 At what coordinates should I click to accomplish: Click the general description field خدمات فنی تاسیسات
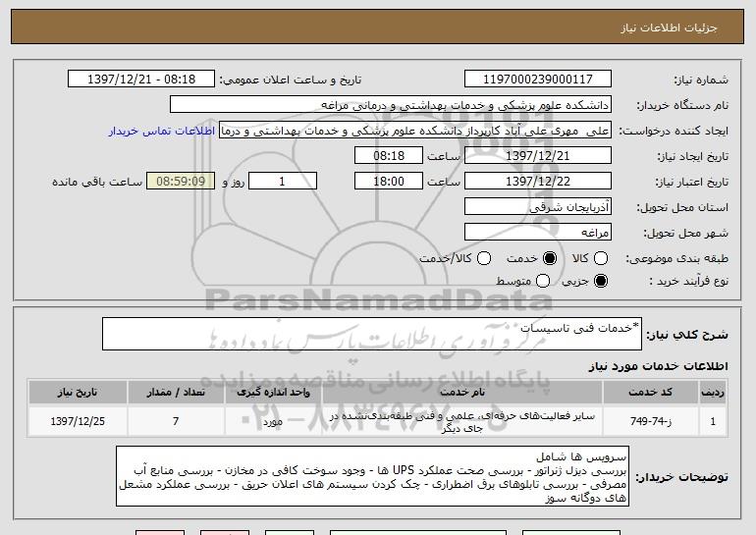(372, 334)
